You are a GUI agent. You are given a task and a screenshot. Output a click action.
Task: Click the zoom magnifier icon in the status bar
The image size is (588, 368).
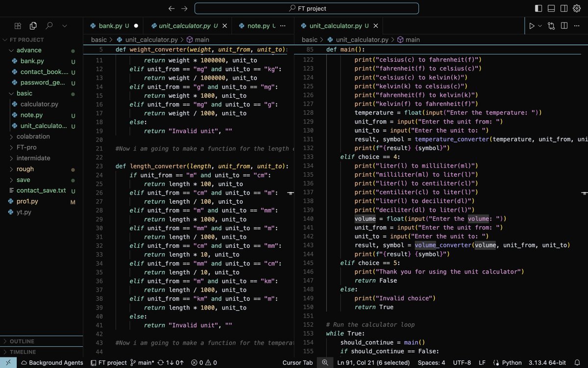(325, 363)
